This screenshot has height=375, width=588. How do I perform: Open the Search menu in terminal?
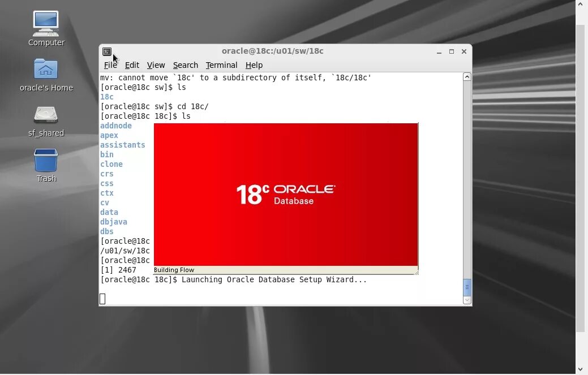coord(186,65)
